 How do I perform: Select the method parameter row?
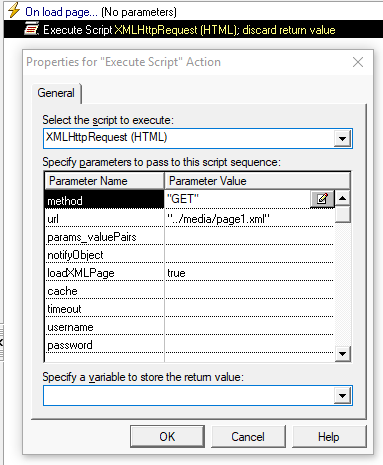coord(104,200)
